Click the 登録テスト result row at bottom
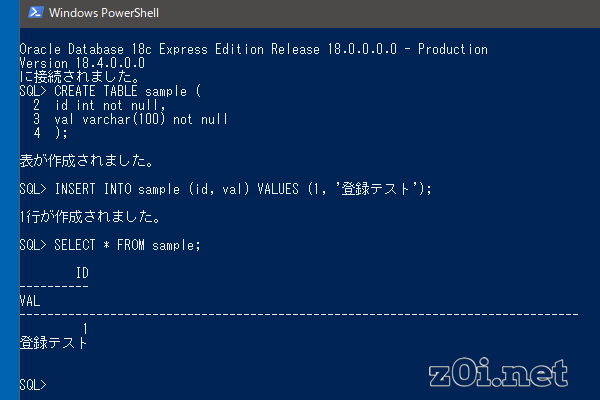600x400 pixels. (54, 342)
